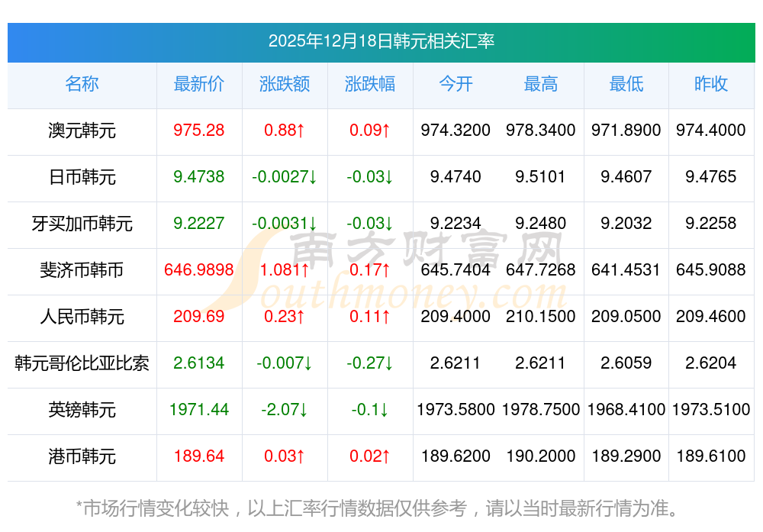This screenshot has height=532, width=763.
Task: Select the 涨跌幅 column header
Action: [370, 84]
